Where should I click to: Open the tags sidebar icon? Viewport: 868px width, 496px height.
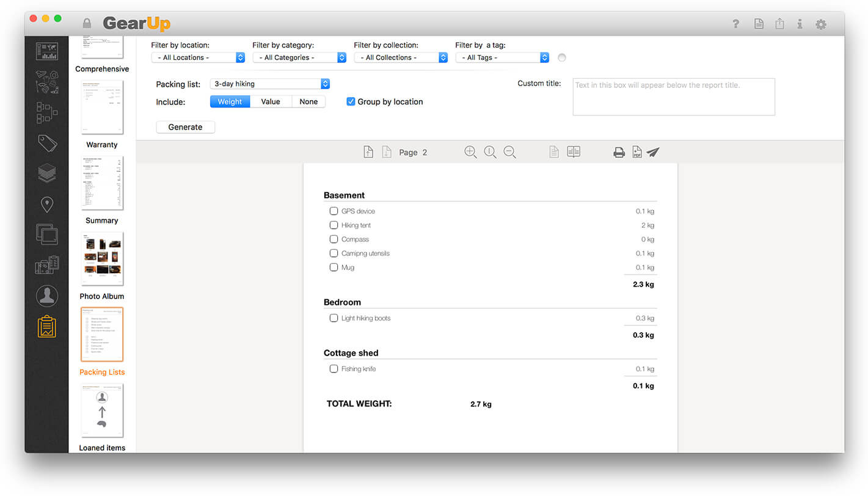(x=47, y=143)
